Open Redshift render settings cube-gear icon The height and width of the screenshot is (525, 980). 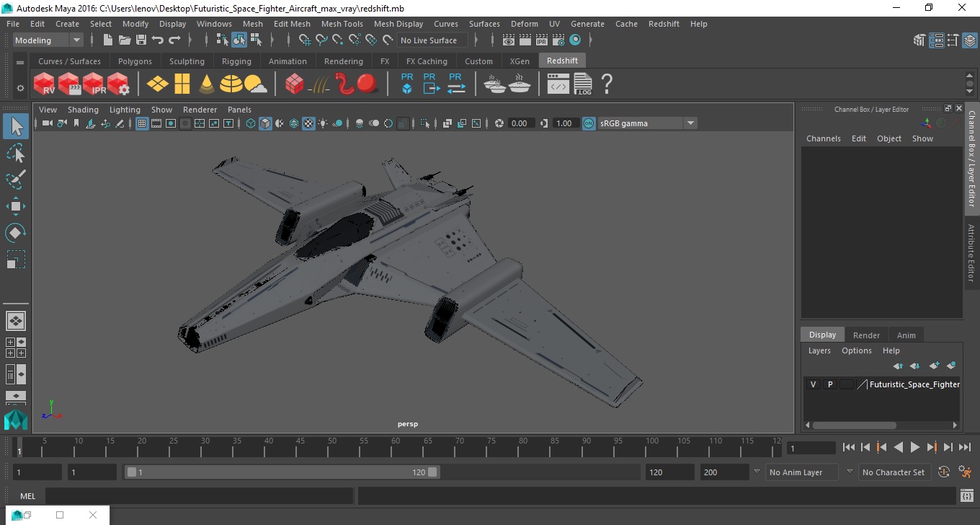tap(118, 84)
